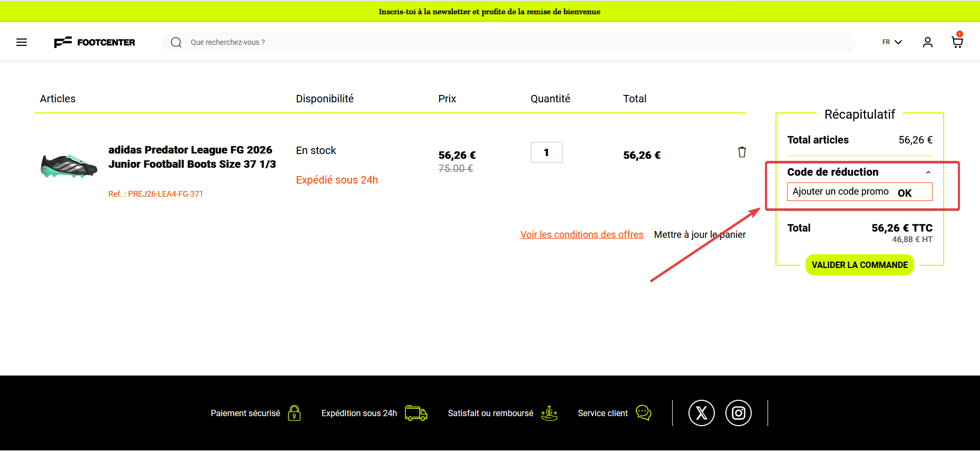Click the 'Prix' column header
Image resolution: width=980 pixels, height=452 pixels.
(x=447, y=99)
